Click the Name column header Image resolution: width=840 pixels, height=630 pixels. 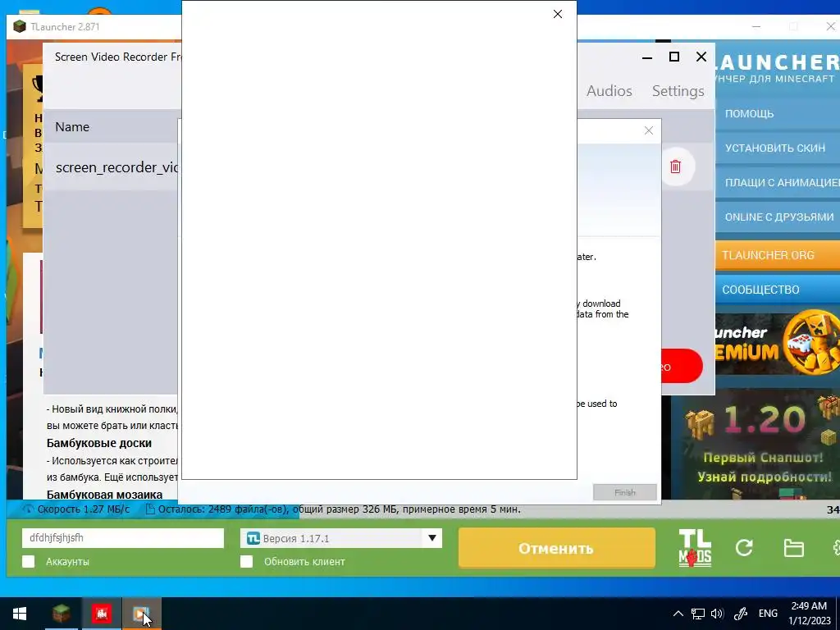tap(72, 127)
